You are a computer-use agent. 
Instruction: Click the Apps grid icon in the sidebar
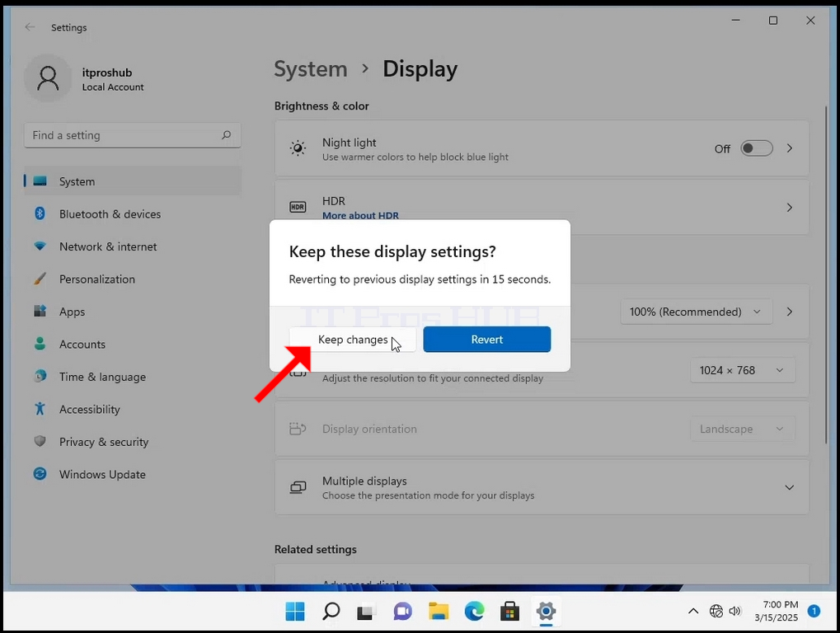pos(40,312)
